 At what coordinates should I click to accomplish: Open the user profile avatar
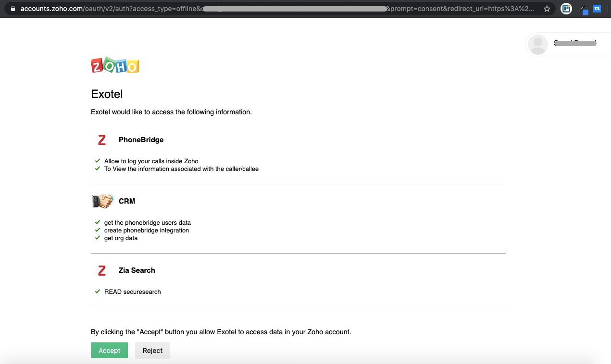pyautogui.click(x=537, y=45)
